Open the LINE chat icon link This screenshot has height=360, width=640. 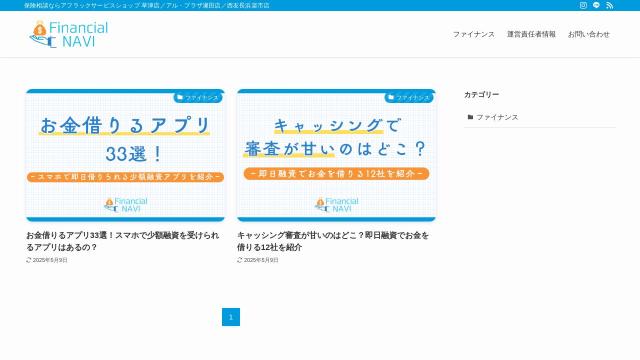point(596,5)
